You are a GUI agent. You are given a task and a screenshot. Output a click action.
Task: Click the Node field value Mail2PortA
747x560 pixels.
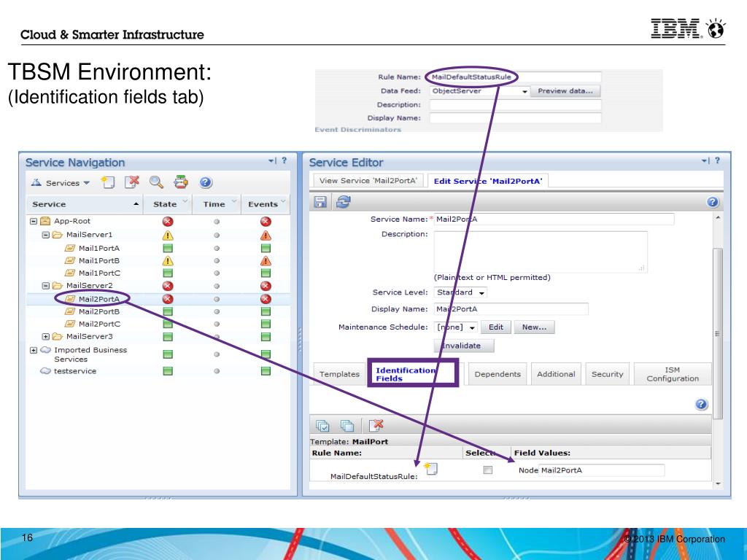click(x=602, y=470)
